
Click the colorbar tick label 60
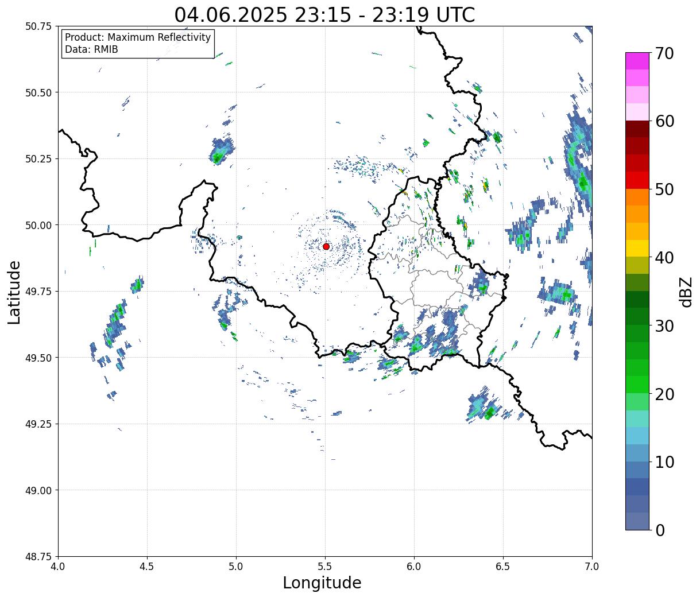(664, 121)
